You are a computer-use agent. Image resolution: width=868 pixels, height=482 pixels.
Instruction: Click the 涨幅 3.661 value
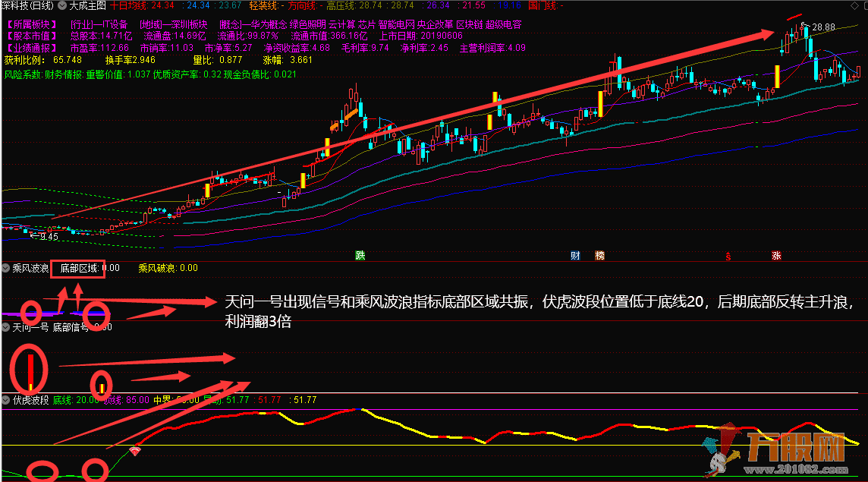click(288, 60)
